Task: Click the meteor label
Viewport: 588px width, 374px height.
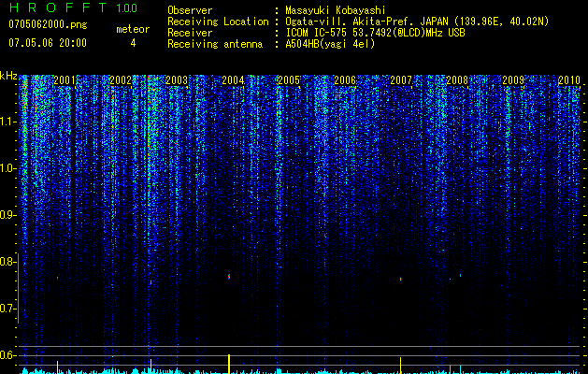Action: coord(133,29)
